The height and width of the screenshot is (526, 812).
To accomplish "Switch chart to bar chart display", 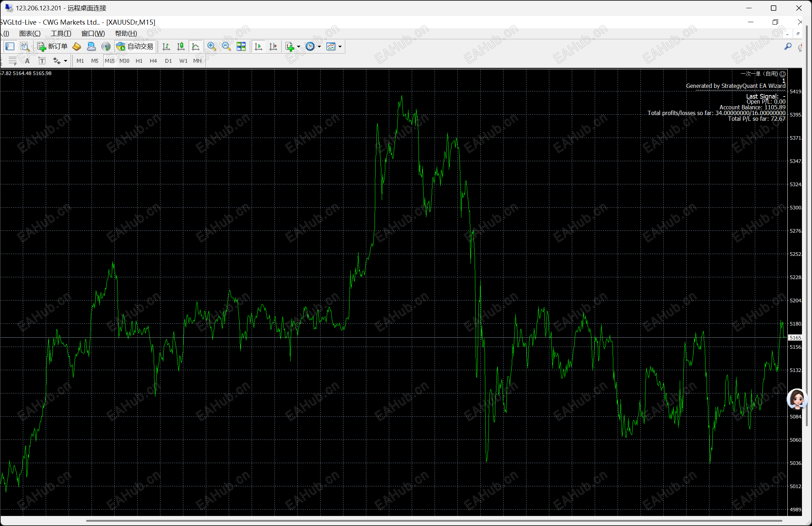I will pyautogui.click(x=166, y=46).
